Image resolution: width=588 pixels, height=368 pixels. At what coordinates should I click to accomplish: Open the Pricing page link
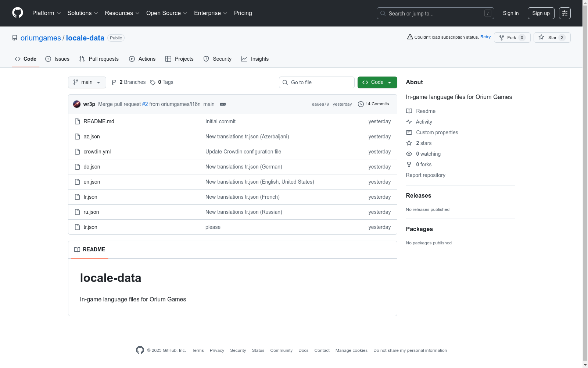[243, 13]
